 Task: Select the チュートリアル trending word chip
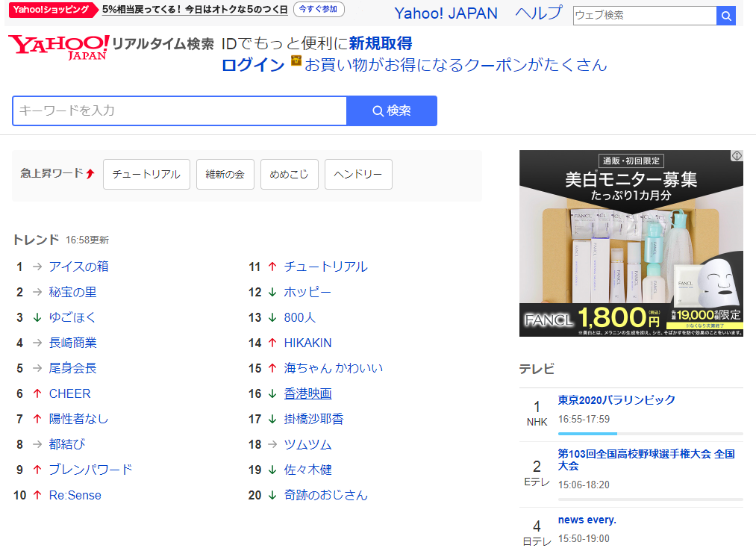146,174
